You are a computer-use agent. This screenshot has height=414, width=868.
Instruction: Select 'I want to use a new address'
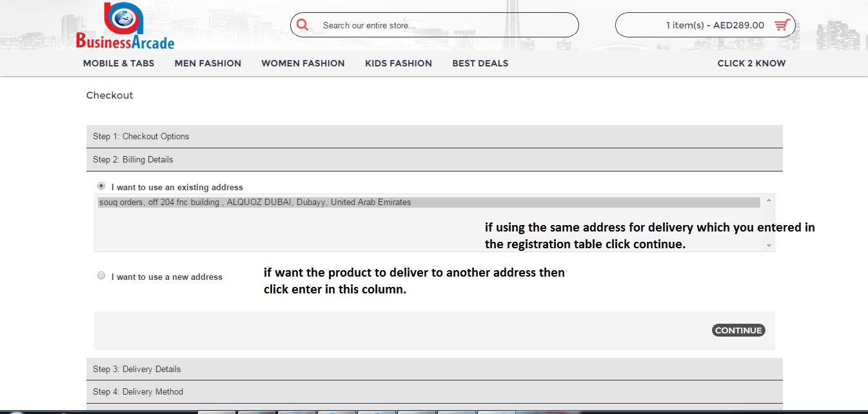click(101, 275)
